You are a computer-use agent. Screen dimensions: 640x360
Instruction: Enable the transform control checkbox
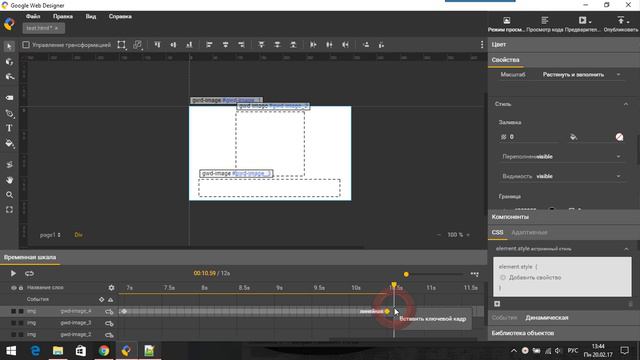tap(26, 45)
